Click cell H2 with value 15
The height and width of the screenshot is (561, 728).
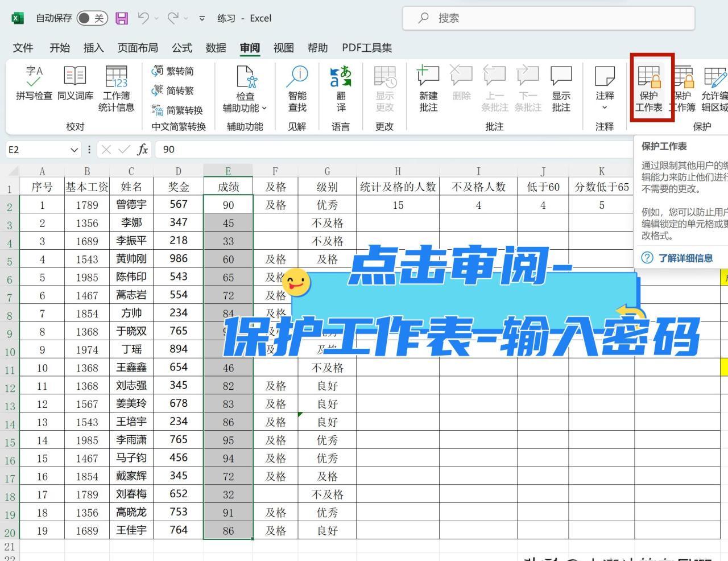point(398,205)
